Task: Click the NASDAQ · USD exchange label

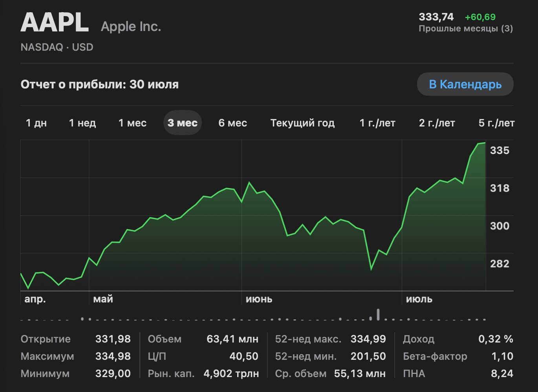Action: point(57,47)
